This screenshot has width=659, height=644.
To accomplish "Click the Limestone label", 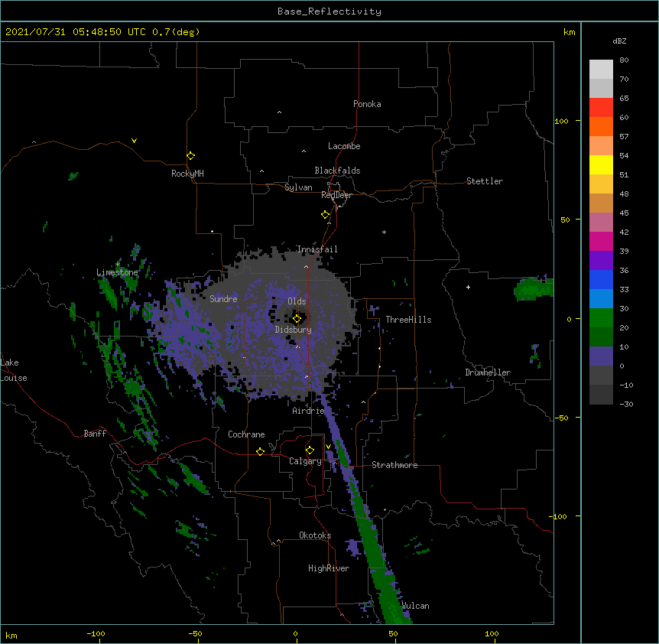I will 117,272.
